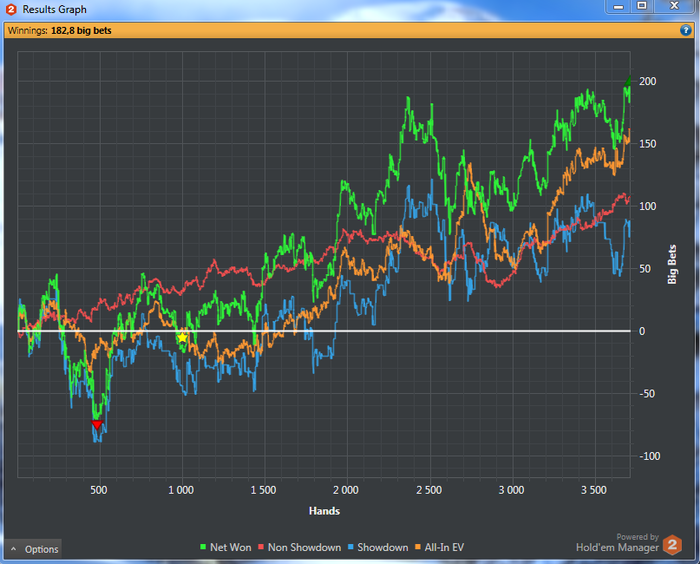This screenshot has width=700, height=564.
Task: Click the Hold'em Manager 2 logo in title bar
Action: 11,9
